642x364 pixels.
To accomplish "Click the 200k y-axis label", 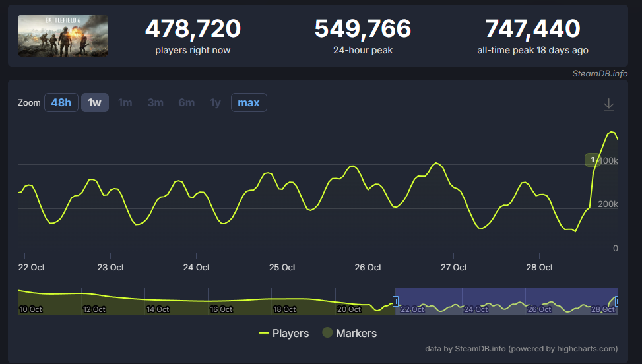I will [608, 204].
